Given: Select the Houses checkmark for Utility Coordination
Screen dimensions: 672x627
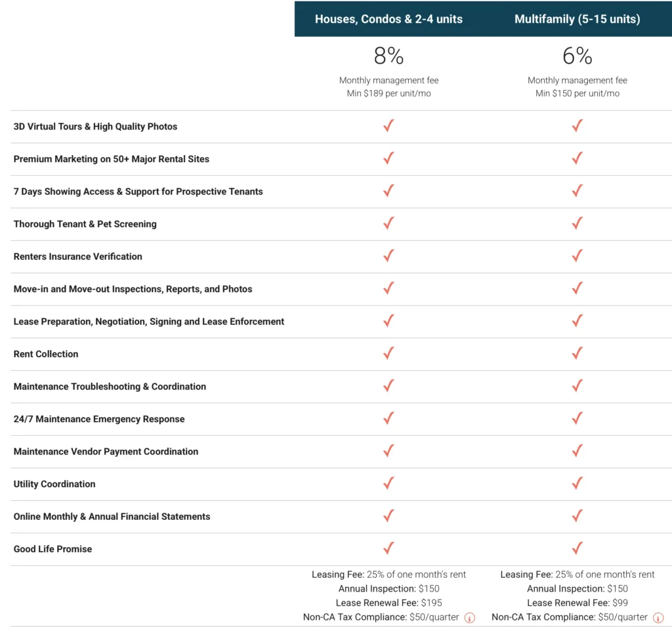Looking at the screenshot, I should pyautogui.click(x=388, y=483).
